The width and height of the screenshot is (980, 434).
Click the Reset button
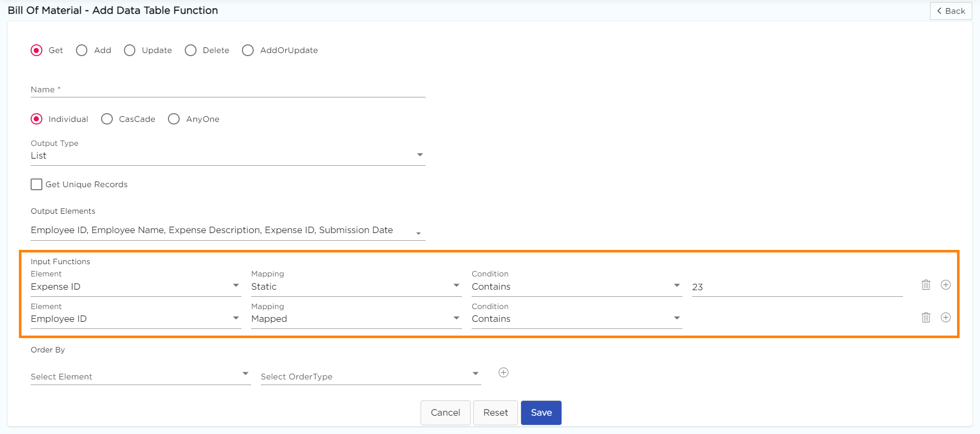(495, 413)
